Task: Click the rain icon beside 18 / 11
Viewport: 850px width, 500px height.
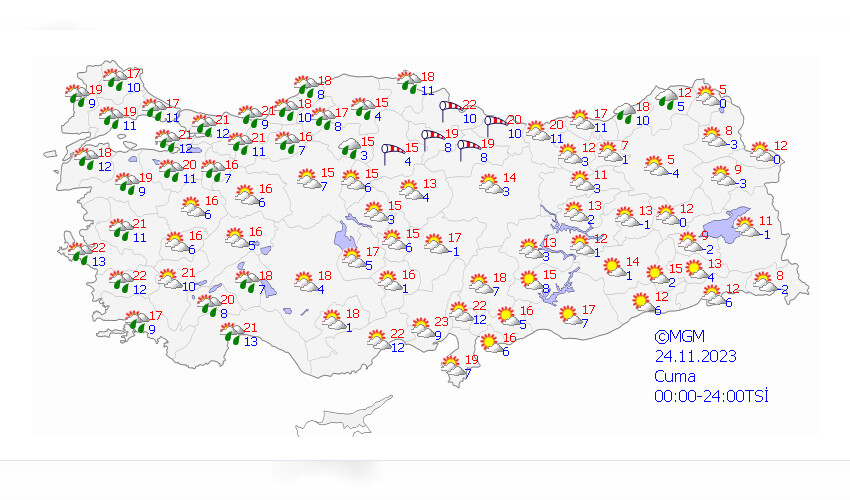Action: pos(409,82)
